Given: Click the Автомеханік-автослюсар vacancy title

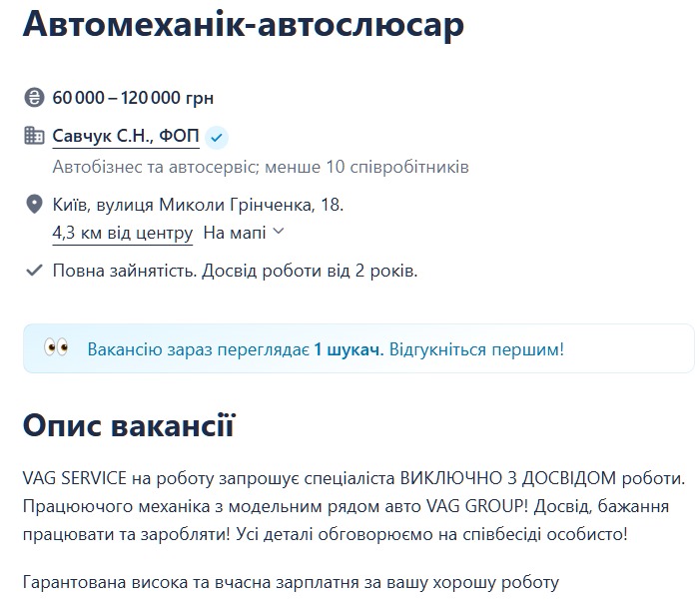Looking at the screenshot, I should [x=244, y=25].
